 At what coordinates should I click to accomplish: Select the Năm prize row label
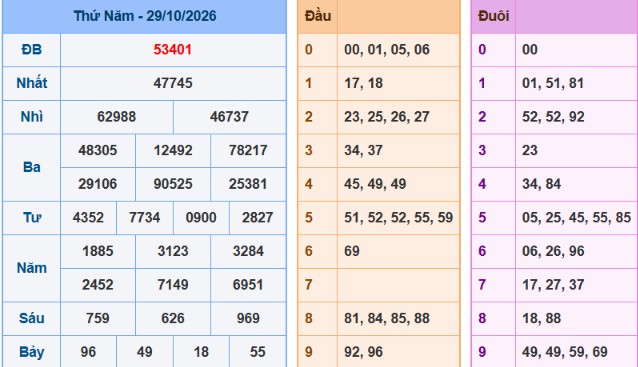[31, 268]
